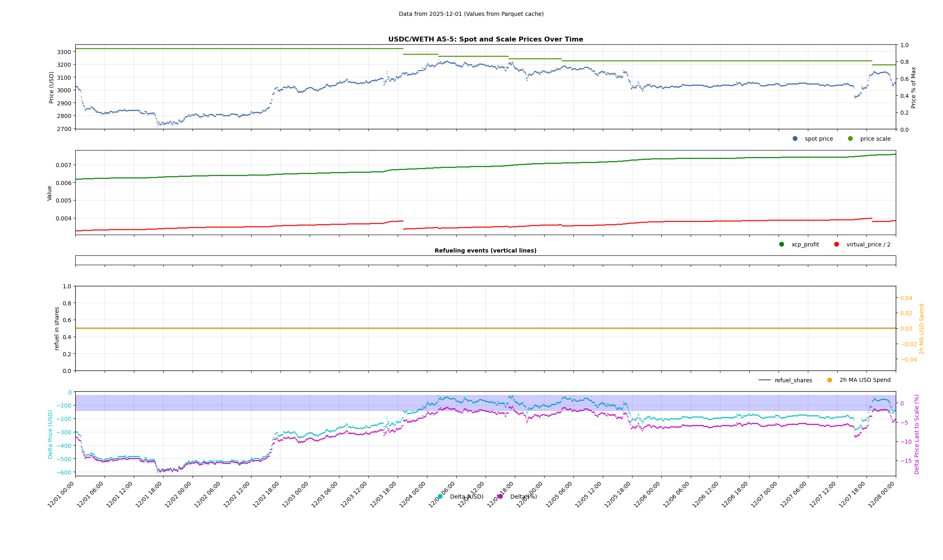Click the 'Delta Price (USD)' axis label

(x=50, y=434)
